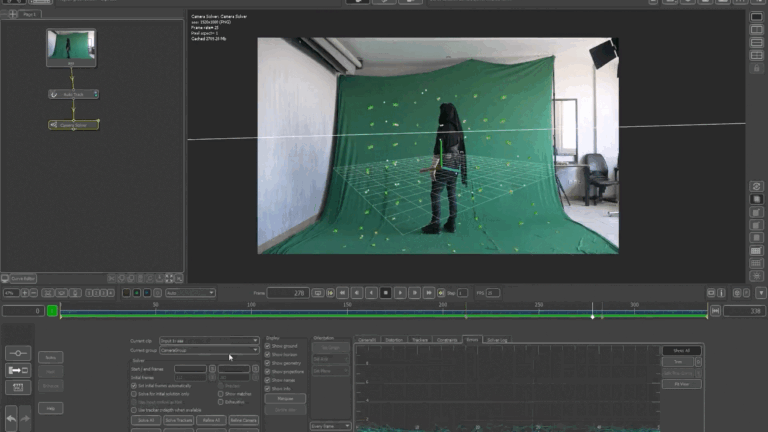Switch to the Constraints tab
768x432 pixels.
tap(447, 339)
